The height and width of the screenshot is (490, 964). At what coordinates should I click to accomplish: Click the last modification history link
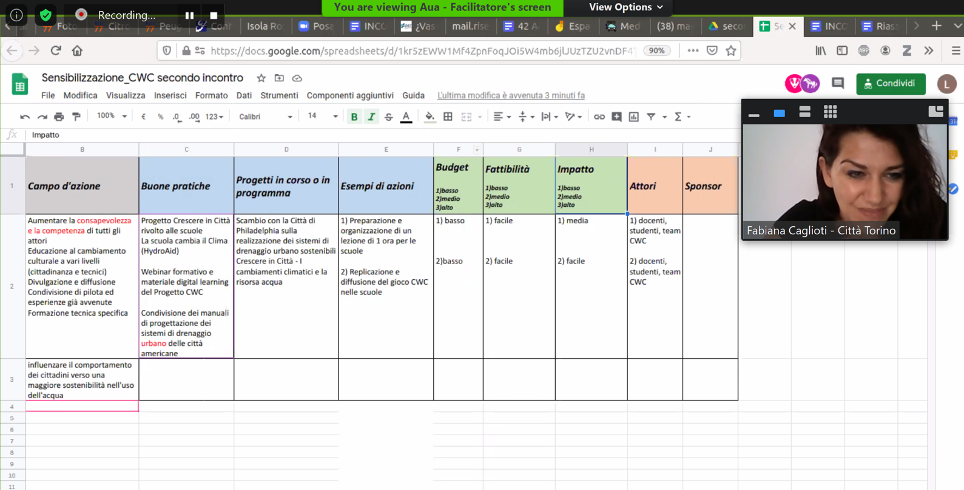(x=511, y=95)
